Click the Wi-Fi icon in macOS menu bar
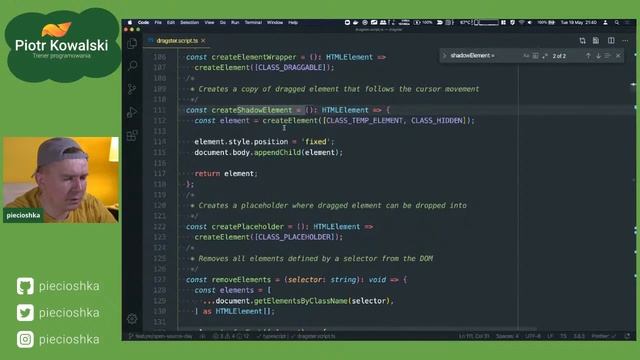 click(522, 22)
